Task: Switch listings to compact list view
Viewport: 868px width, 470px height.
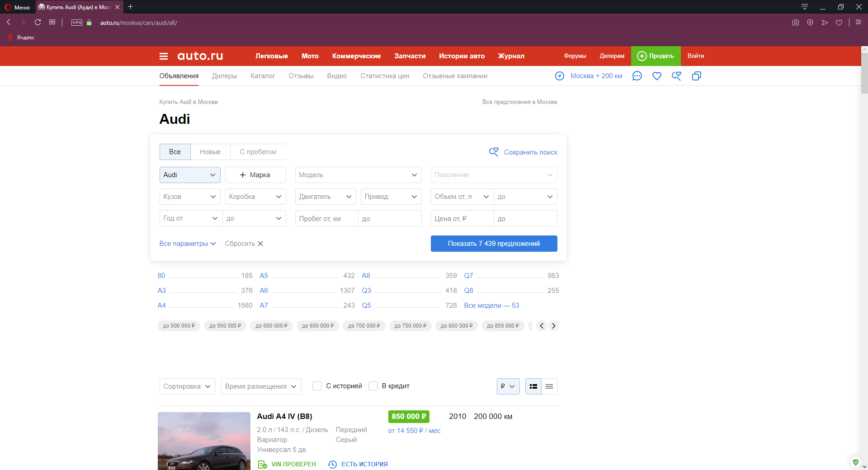Action: [x=549, y=386]
